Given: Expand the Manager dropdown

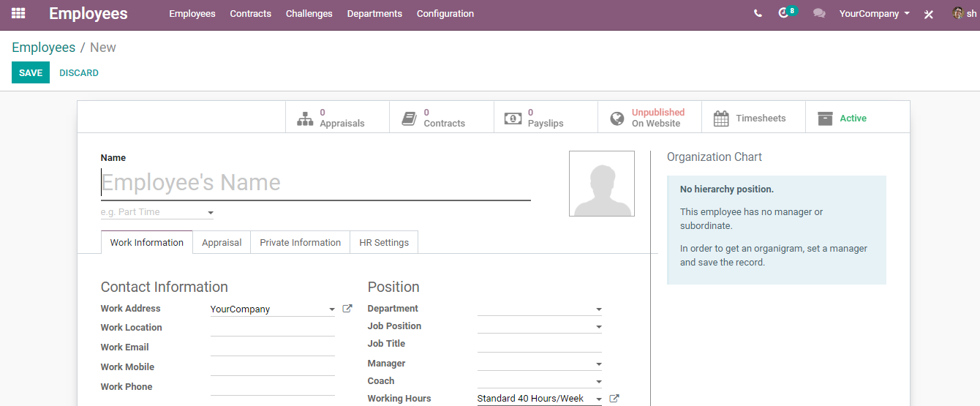Looking at the screenshot, I should 599,364.
